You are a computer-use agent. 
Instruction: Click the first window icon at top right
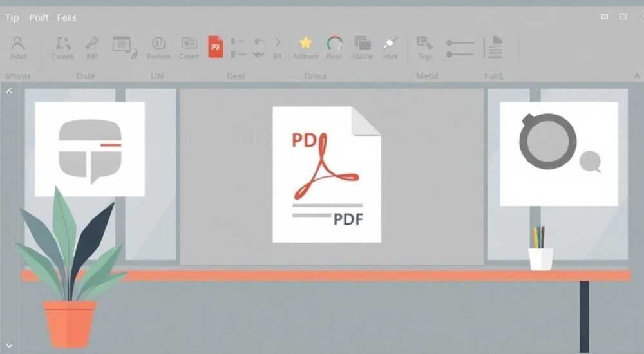pyautogui.click(x=605, y=17)
